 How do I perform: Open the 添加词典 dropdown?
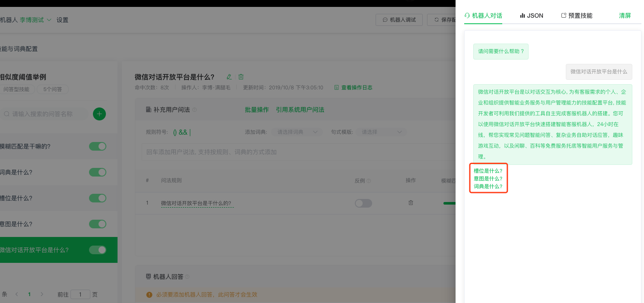[296, 132]
